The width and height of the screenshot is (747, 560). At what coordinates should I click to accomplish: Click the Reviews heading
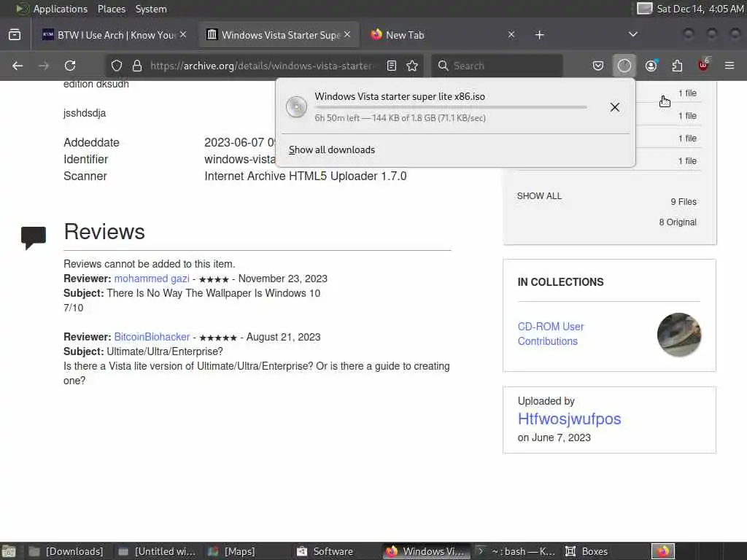(x=104, y=232)
